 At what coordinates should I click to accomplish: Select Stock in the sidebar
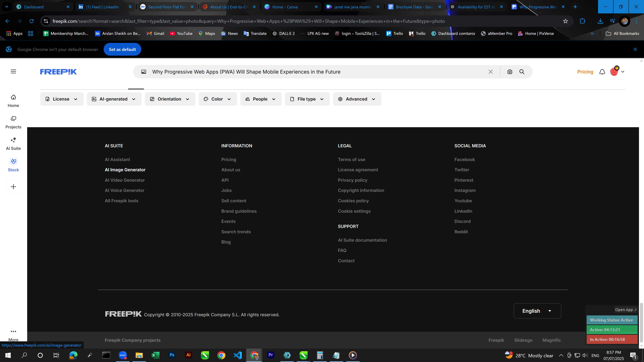(x=13, y=165)
